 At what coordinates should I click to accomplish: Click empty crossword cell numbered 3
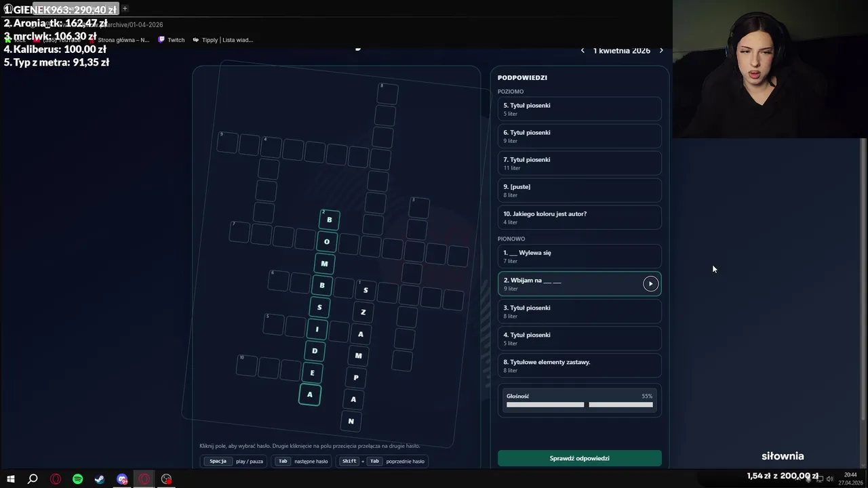click(x=419, y=207)
